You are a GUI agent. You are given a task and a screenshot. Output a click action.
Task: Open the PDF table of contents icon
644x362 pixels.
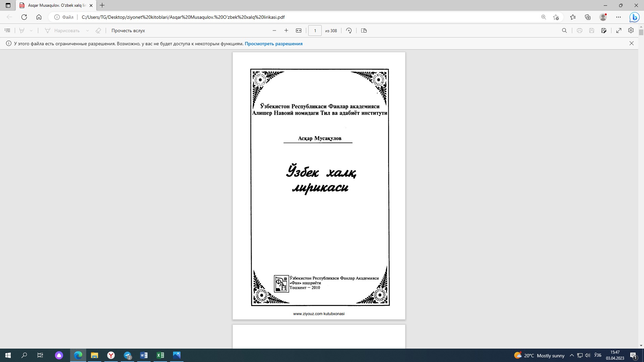tap(7, 31)
